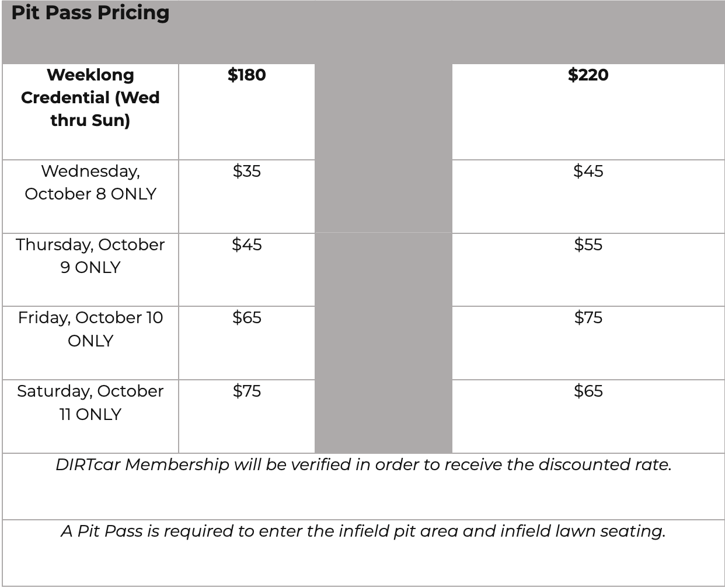Click the $45 Wednesday non-member price

(x=588, y=171)
